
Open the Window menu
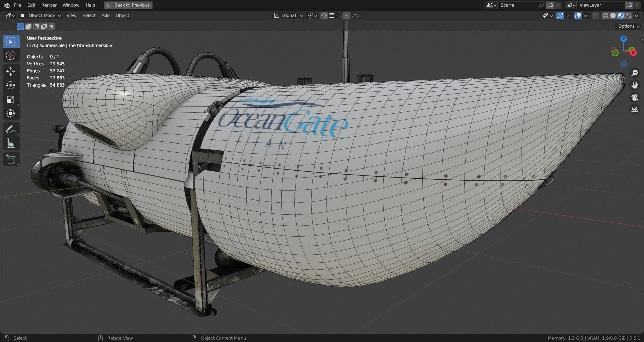click(x=71, y=5)
